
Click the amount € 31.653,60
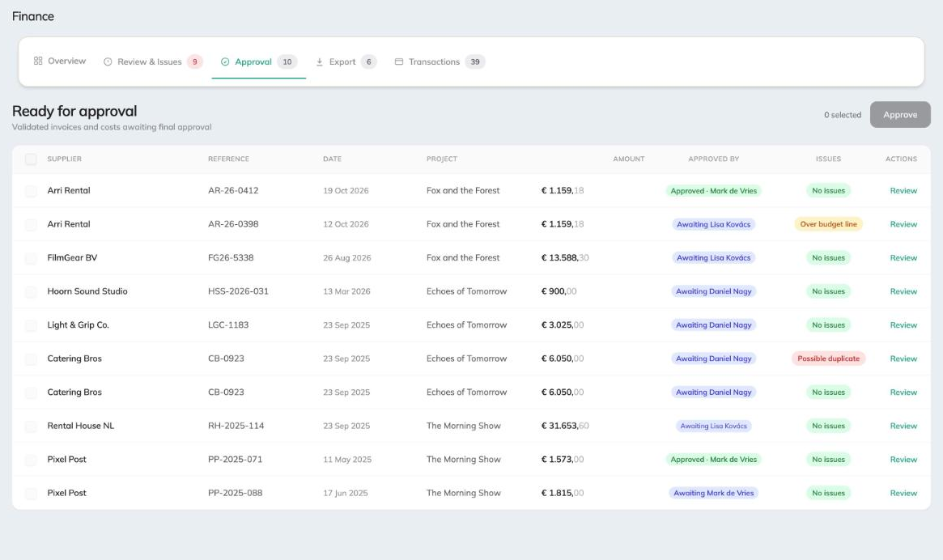pos(565,426)
